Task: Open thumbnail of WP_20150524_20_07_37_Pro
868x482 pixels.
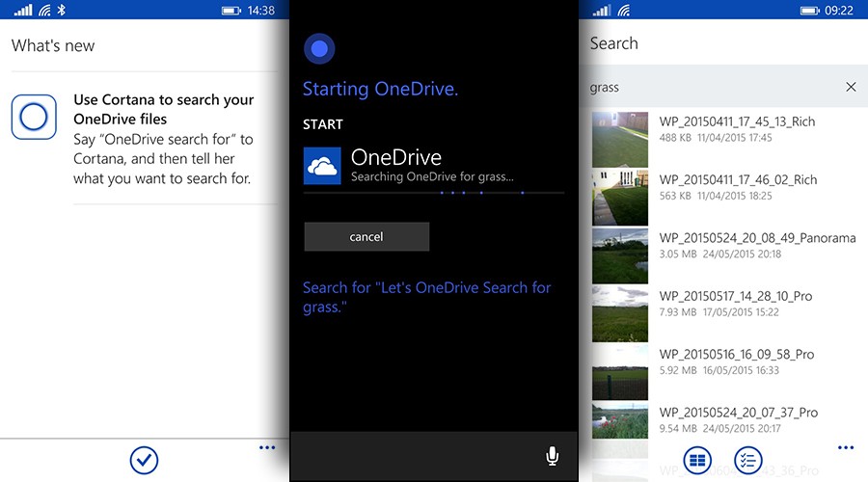Action: 620,420
